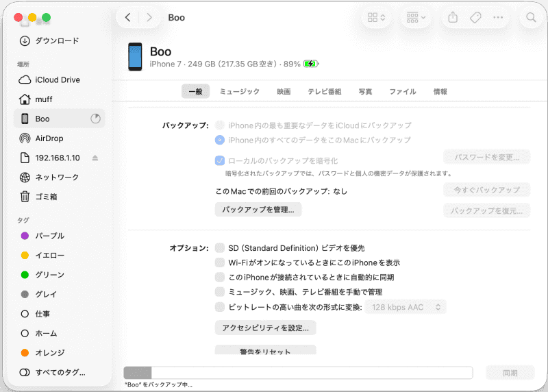Viewport: 548px width, 392px height.
Task: Select the 仕事 tag
Action: pyautogui.click(x=60, y=314)
